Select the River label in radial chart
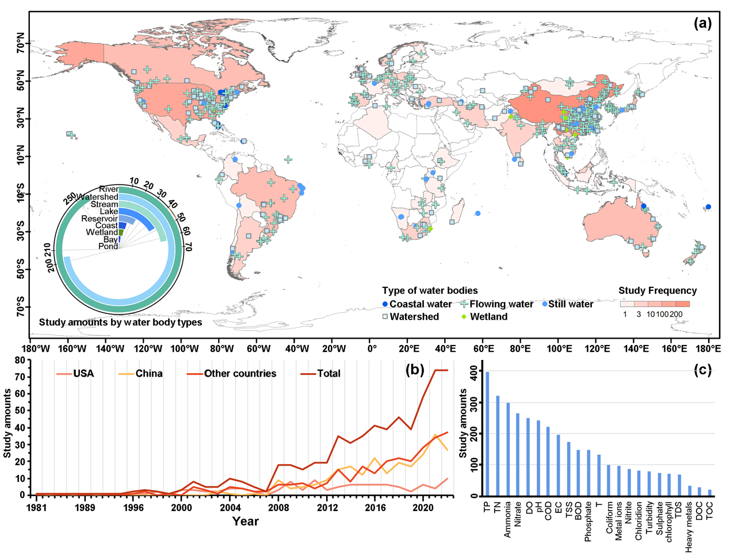730x560 pixels. [x=109, y=189]
